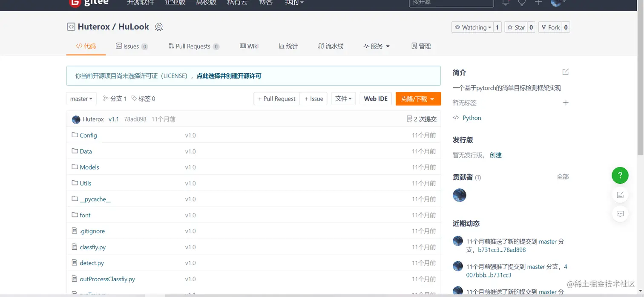Click the Star button
This screenshot has width=644, height=297.
coord(515,27)
